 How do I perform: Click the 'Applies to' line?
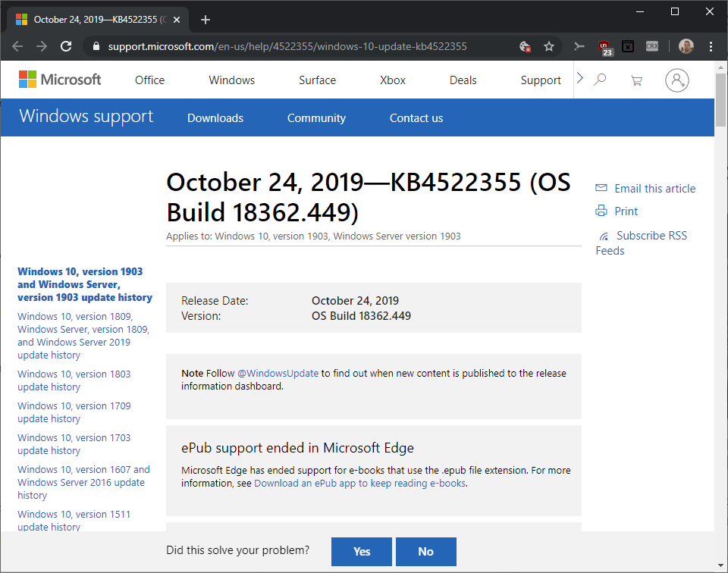click(313, 236)
